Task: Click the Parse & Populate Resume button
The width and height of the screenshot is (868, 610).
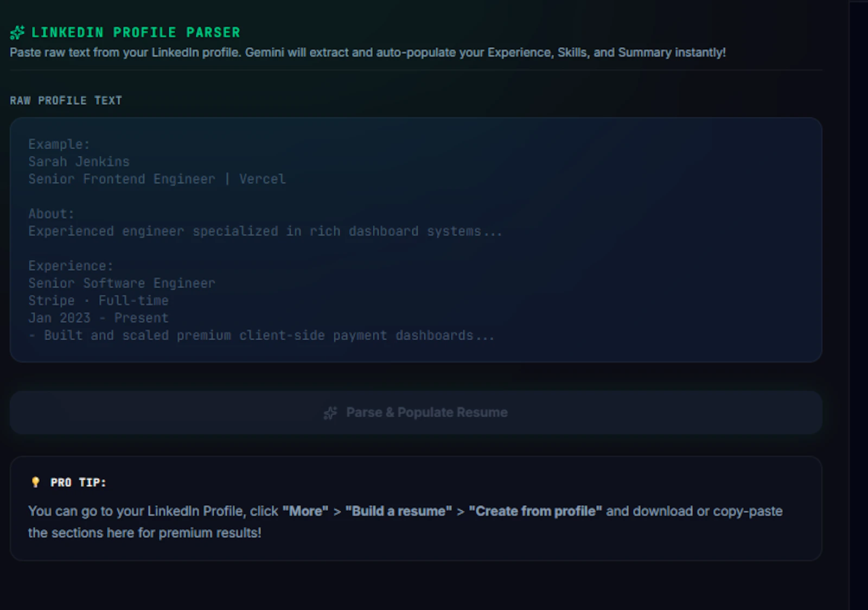Action: 416,412
